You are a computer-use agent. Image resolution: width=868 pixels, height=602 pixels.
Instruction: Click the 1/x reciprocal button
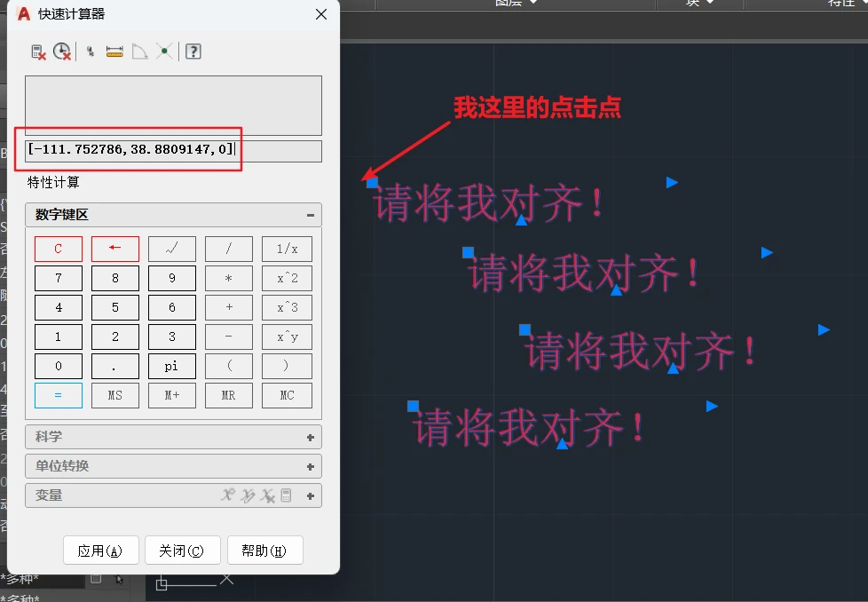287,250
